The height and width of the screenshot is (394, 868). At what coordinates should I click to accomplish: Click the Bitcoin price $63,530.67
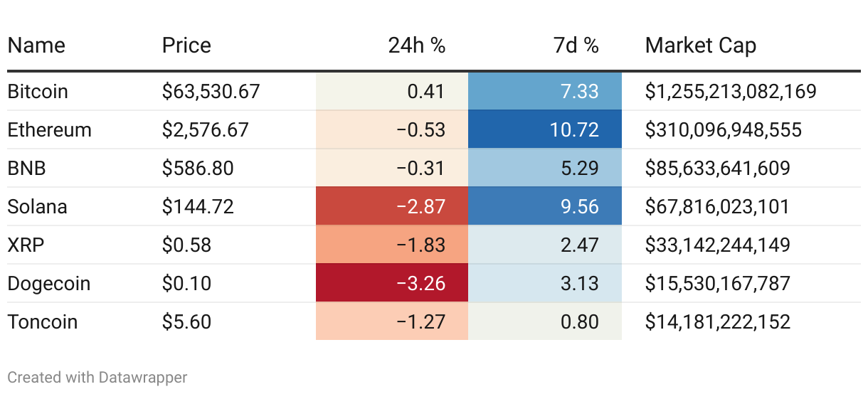tap(211, 91)
